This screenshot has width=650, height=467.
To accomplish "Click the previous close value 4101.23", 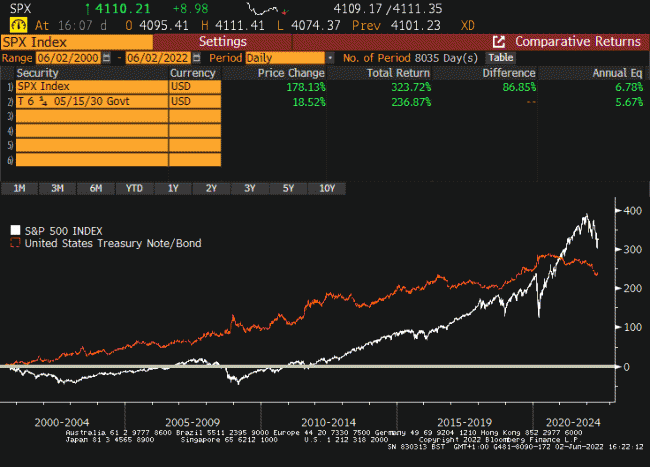I will pyautogui.click(x=416, y=26).
